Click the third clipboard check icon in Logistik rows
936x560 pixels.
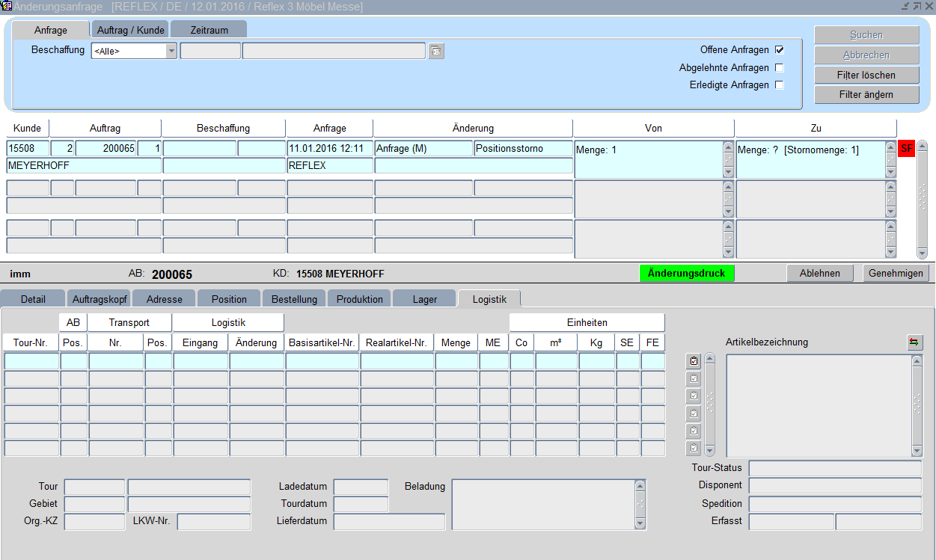tap(694, 396)
